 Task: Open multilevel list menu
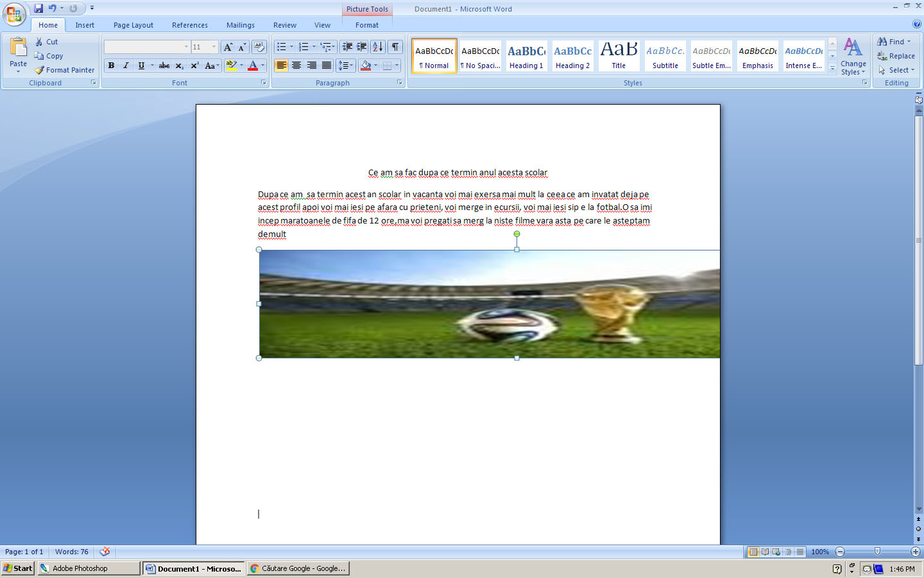pos(327,47)
